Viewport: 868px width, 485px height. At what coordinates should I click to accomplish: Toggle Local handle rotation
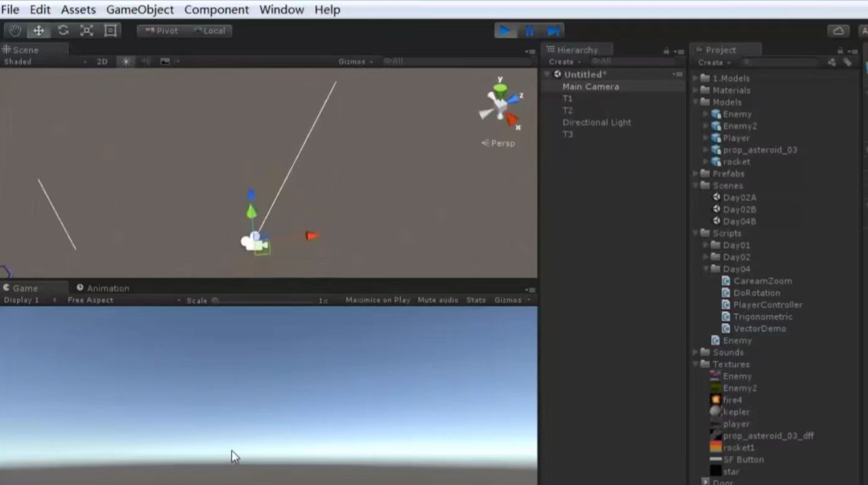tap(209, 31)
